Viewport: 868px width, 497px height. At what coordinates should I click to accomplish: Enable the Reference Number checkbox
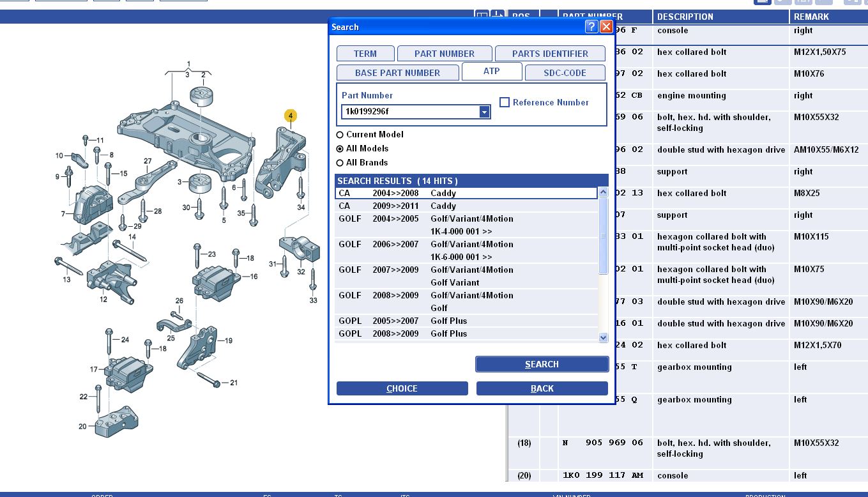505,102
